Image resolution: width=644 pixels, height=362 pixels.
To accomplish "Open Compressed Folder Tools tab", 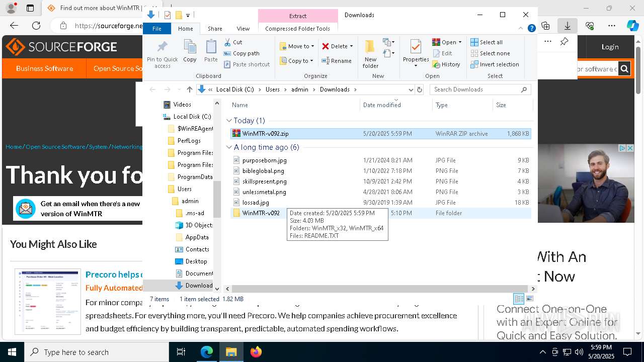I will [298, 29].
